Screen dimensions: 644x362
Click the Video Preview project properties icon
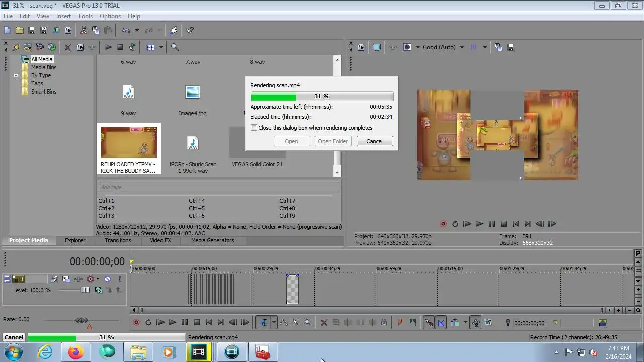(361, 47)
